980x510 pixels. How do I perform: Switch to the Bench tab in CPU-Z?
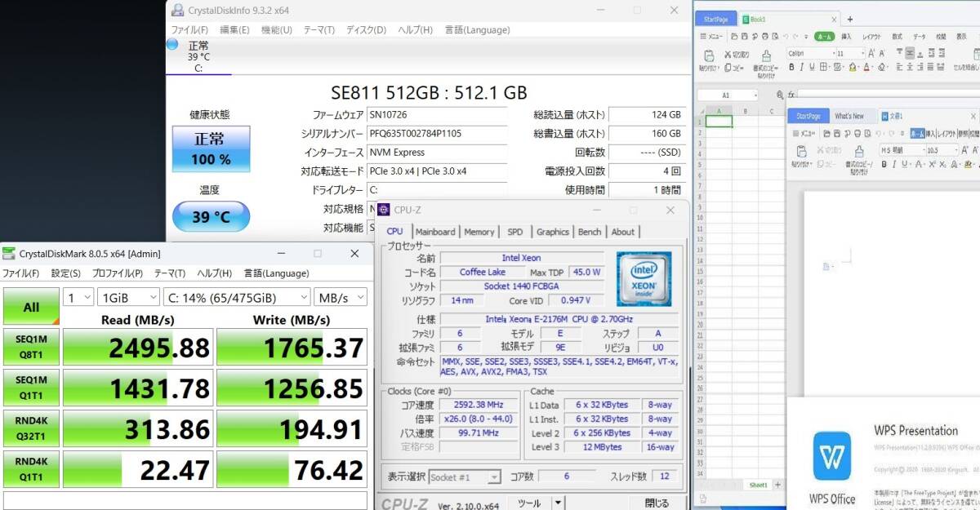point(589,232)
